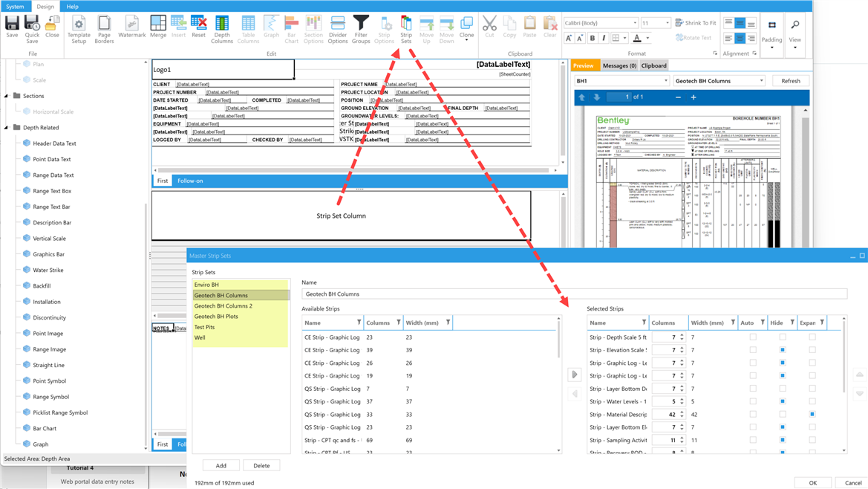Click the Quick Save icon
Viewport: 868px width, 489px height.
[x=32, y=29]
